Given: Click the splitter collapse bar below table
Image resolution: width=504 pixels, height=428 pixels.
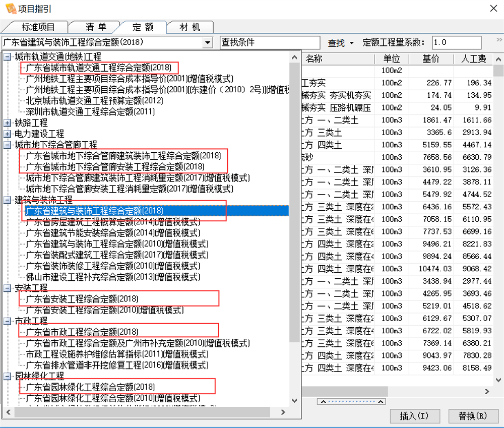Looking at the screenshot, I should [x=351, y=401].
